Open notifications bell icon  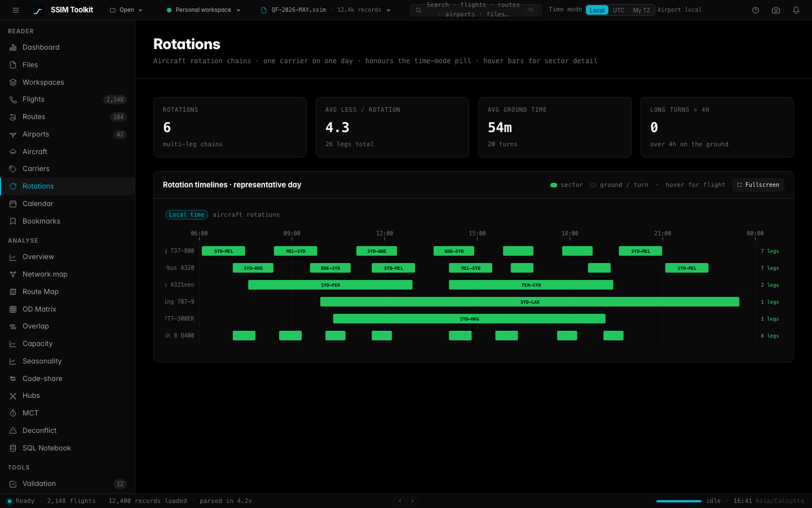[796, 10]
